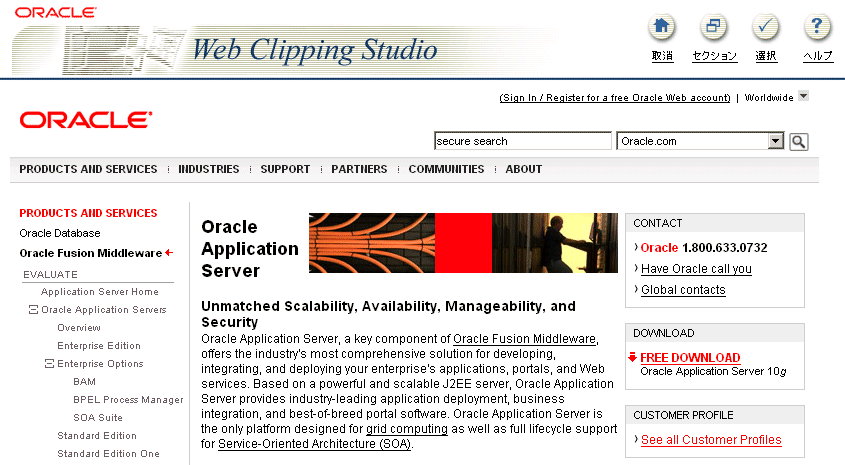Click the Sign In / Register link
This screenshot has width=845, height=465.
(x=615, y=98)
